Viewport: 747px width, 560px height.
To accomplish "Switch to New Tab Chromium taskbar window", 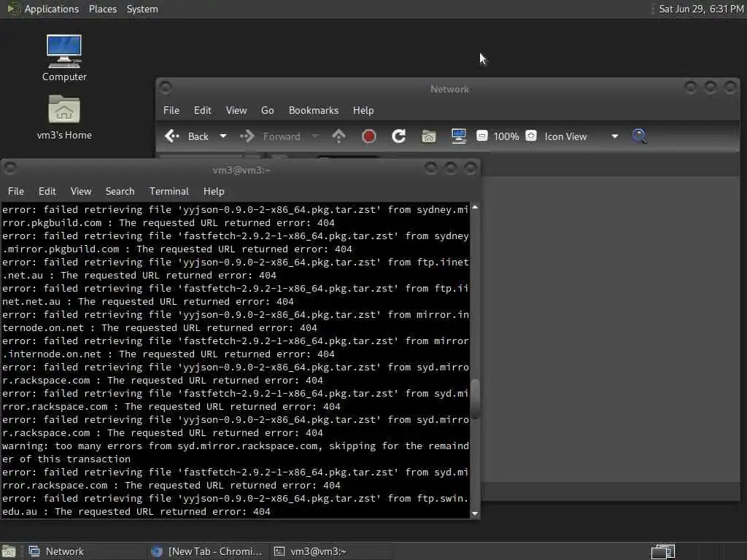I will tap(206, 551).
